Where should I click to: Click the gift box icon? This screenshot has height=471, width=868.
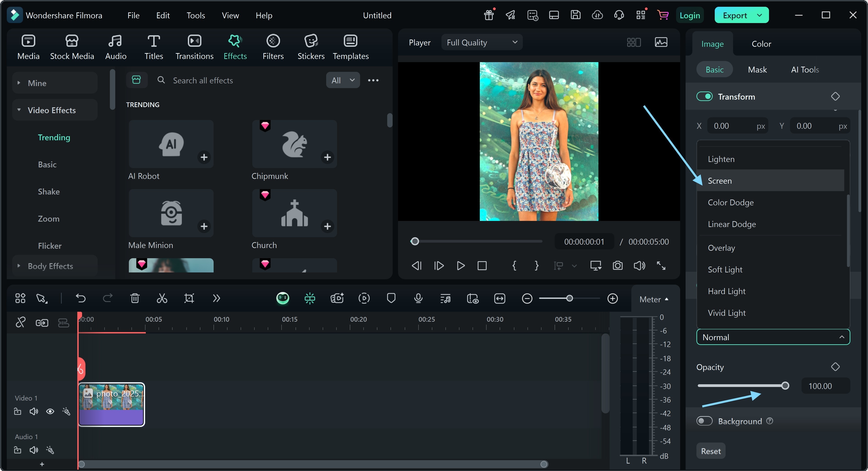[x=489, y=15]
